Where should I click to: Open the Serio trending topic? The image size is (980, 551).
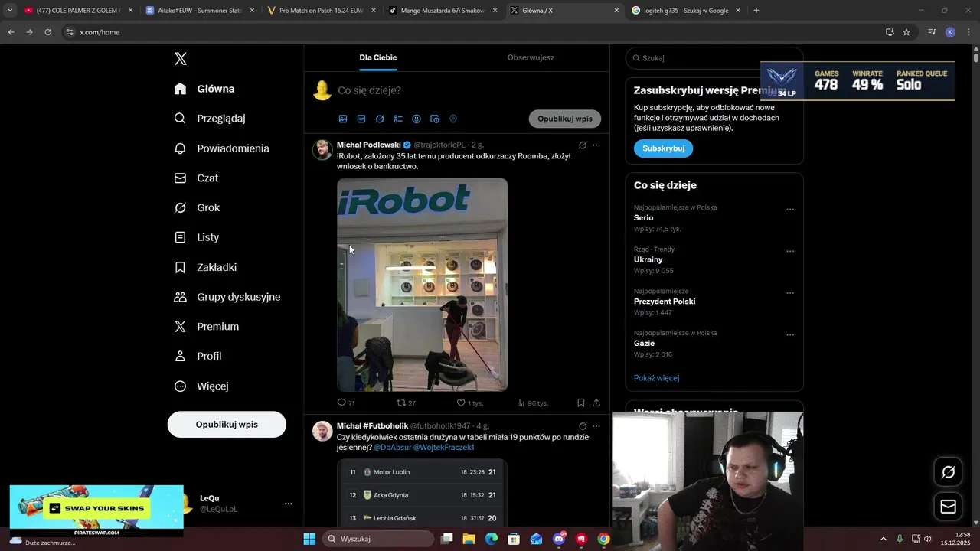[x=643, y=218]
